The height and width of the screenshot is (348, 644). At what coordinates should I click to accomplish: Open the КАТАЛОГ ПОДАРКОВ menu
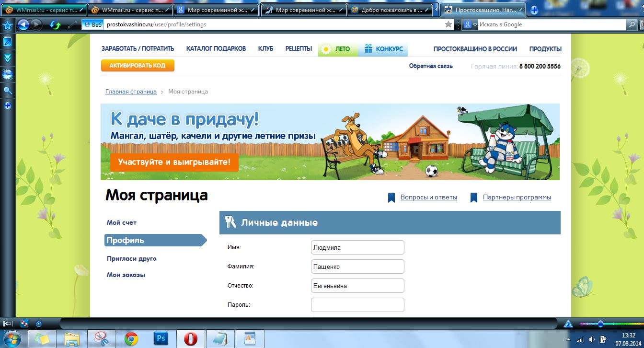click(x=216, y=49)
